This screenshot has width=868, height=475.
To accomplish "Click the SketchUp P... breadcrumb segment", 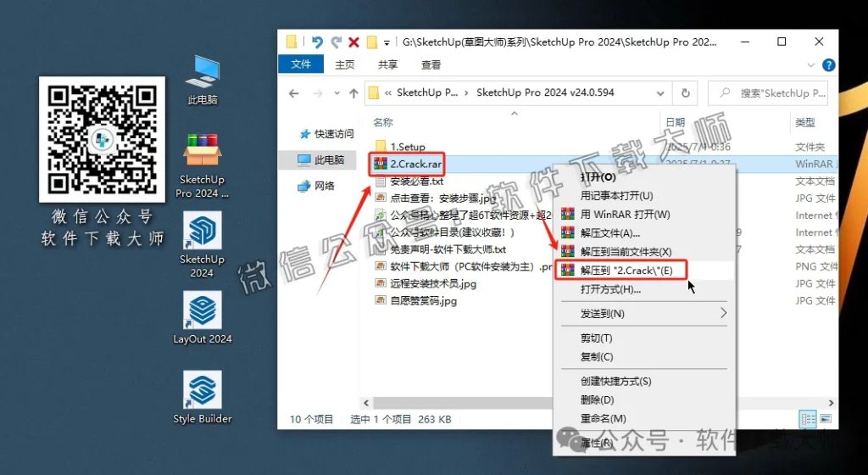I will (x=427, y=93).
